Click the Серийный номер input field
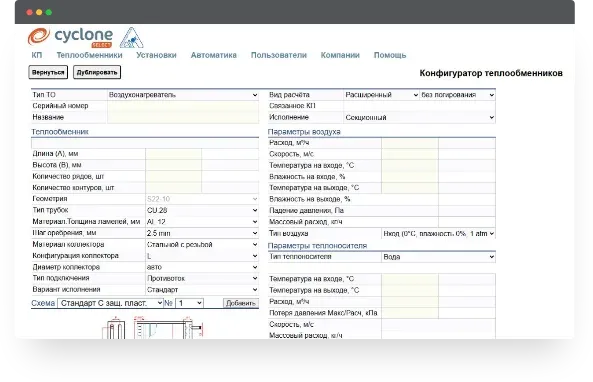This screenshot has width=593, height=382. [183, 106]
